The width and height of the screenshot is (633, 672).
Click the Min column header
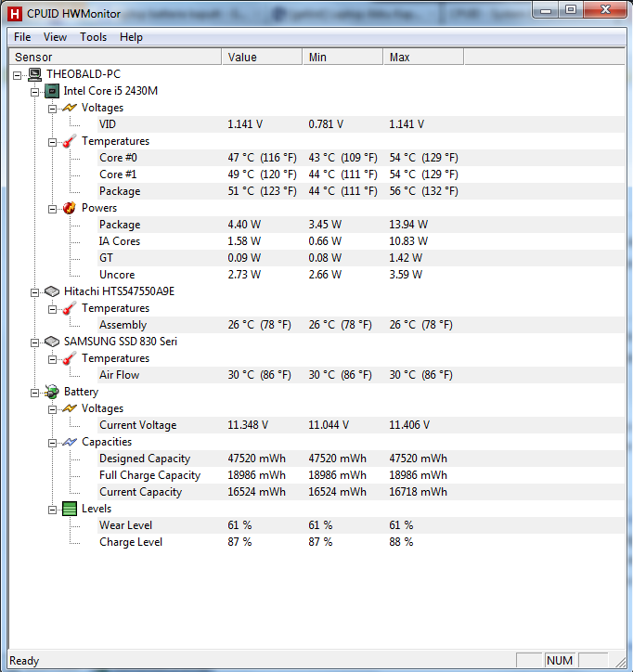(x=342, y=57)
